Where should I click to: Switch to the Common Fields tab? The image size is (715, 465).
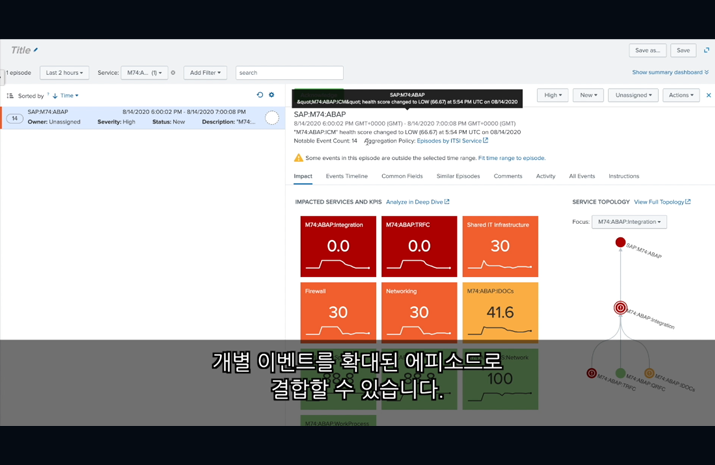[402, 176]
